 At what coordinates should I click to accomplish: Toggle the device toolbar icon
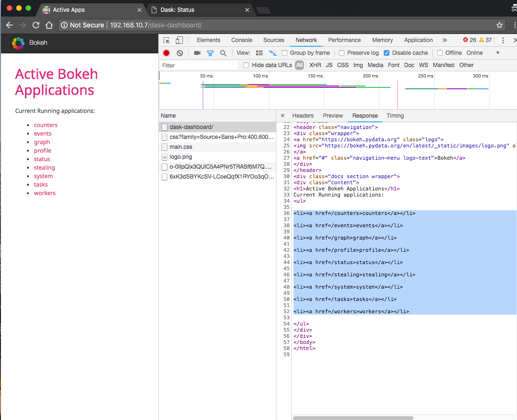tap(180, 41)
